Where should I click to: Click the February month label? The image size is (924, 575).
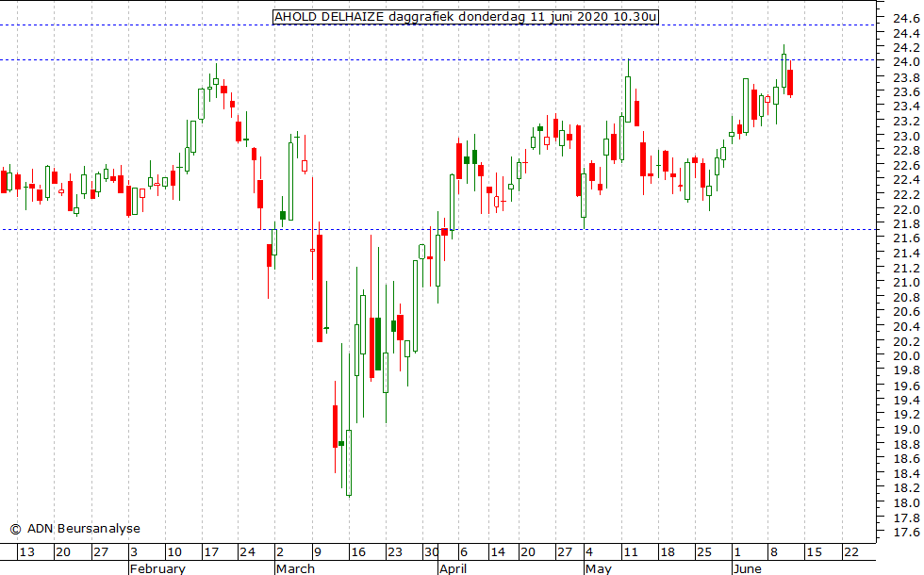[157, 568]
